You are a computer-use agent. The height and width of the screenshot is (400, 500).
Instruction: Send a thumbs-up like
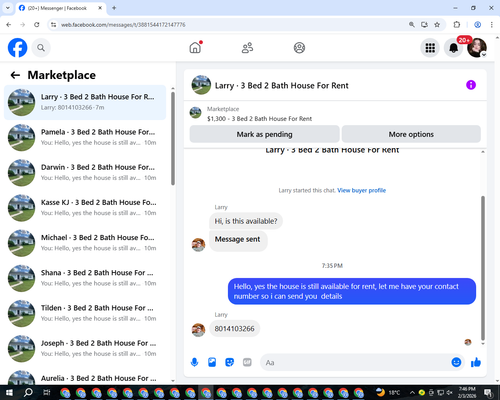pyautogui.click(x=476, y=362)
